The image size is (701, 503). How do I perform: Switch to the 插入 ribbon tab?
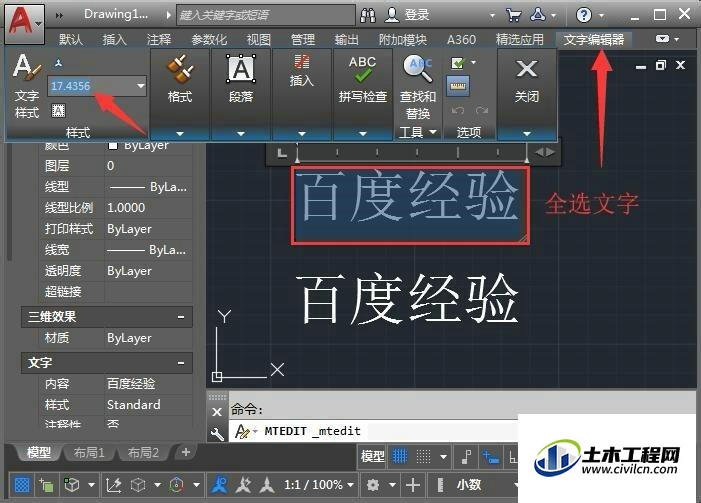click(x=114, y=40)
